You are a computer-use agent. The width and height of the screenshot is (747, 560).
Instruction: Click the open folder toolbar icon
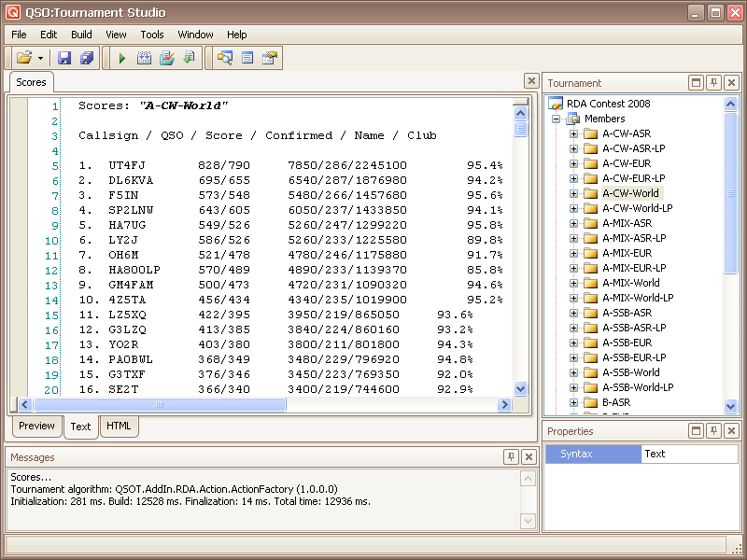23,58
